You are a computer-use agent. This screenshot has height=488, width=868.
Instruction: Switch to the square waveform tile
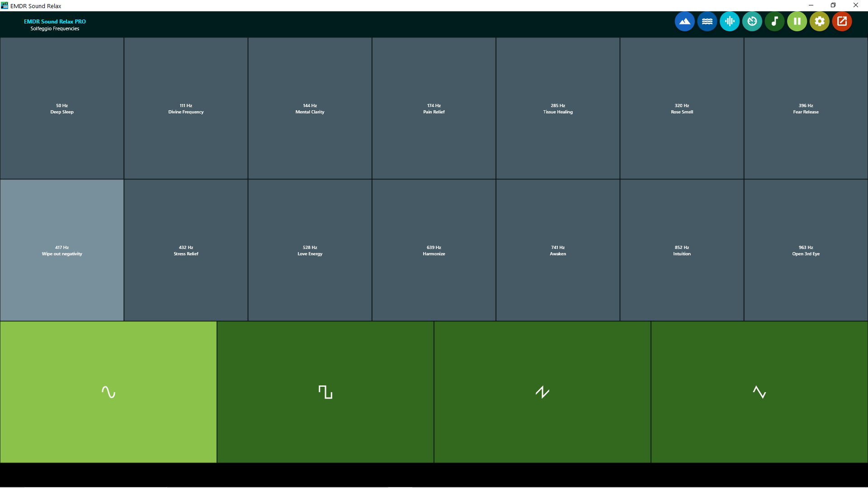click(x=325, y=392)
